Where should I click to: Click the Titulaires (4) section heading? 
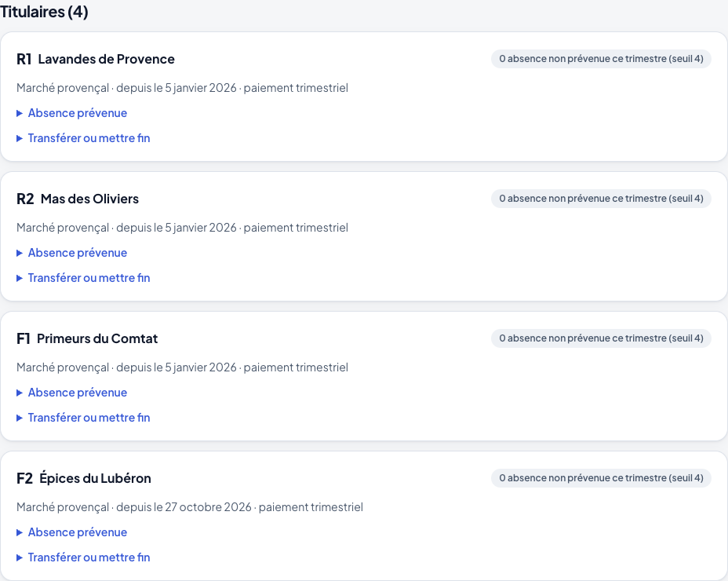pos(44,12)
